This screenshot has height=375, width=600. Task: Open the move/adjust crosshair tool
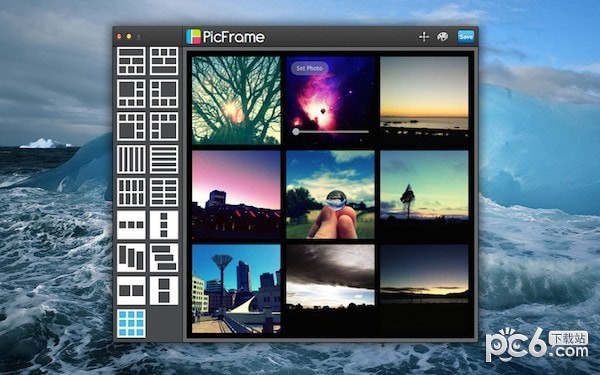click(x=424, y=37)
